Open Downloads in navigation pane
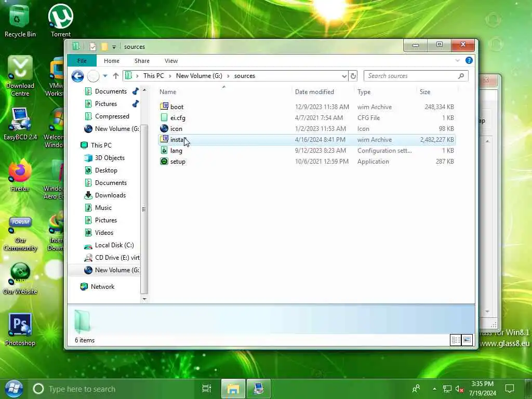The height and width of the screenshot is (399, 532). point(110,195)
